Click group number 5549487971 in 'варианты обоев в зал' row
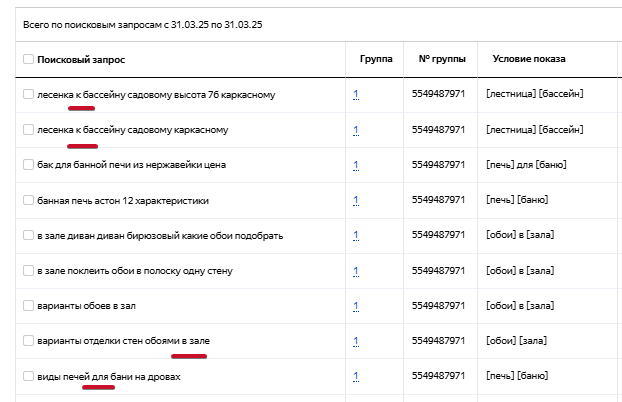The image size is (622, 402). (x=438, y=306)
